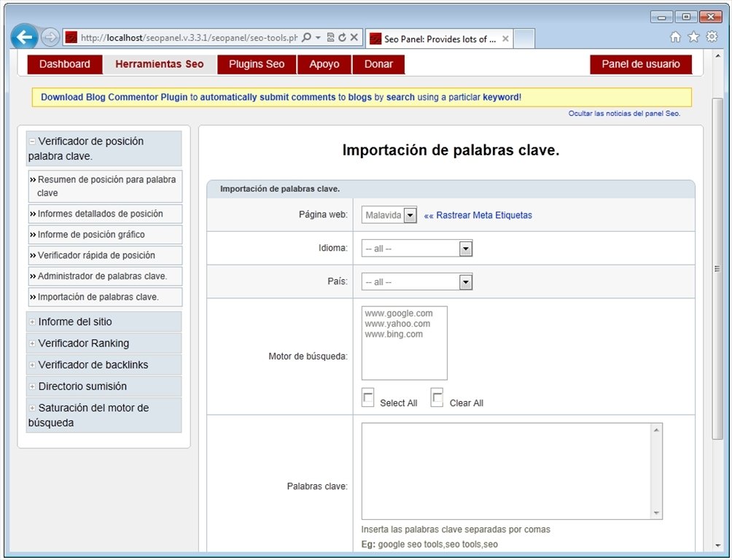Open Informes detallados de posición
The image size is (732, 560).
coord(105,214)
